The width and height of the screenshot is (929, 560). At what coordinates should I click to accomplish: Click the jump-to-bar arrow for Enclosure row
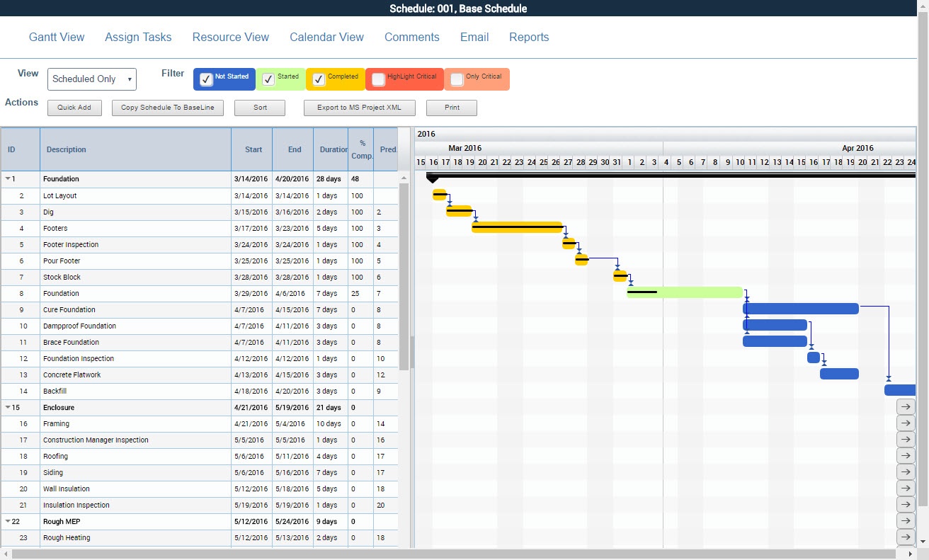point(906,406)
